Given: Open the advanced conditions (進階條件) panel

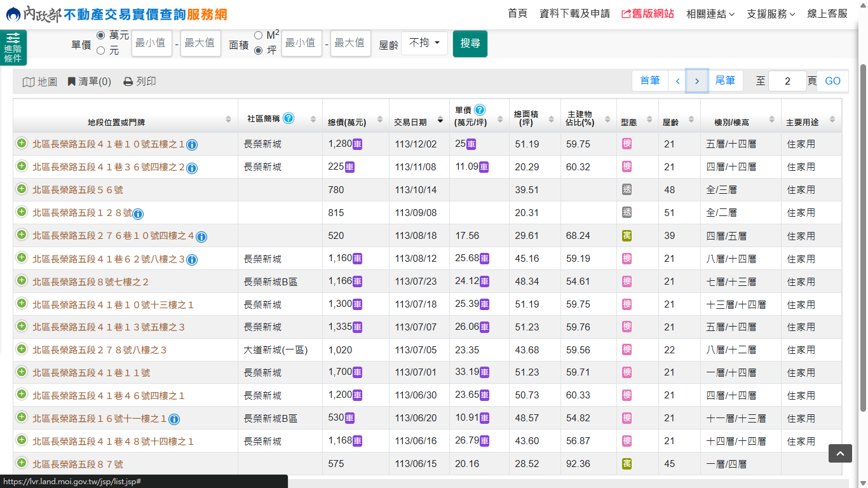Looking at the screenshot, I should (x=13, y=48).
